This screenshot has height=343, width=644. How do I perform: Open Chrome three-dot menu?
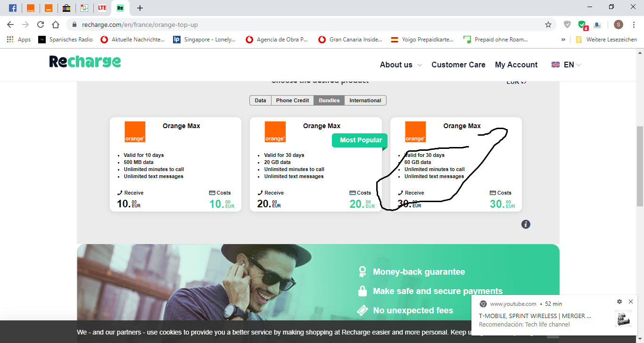click(x=634, y=24)
